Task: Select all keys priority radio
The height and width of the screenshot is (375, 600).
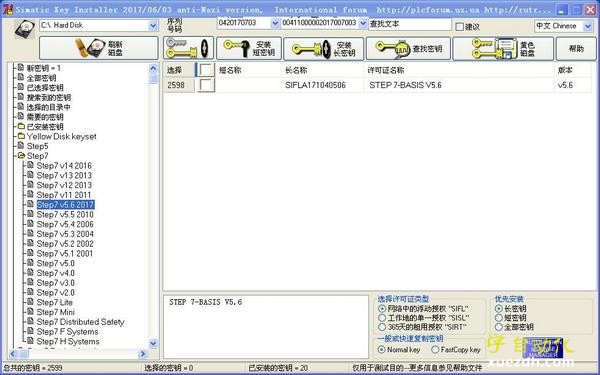Action: [499, 327]
